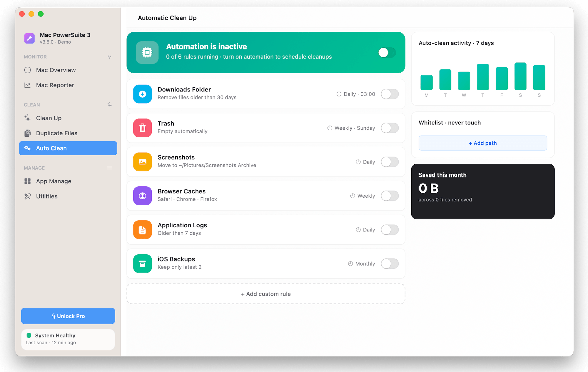Collapse the Clean section sparkle icon
Image resolution: width=588 pixels, height=372 pixels.
point(109,105)
